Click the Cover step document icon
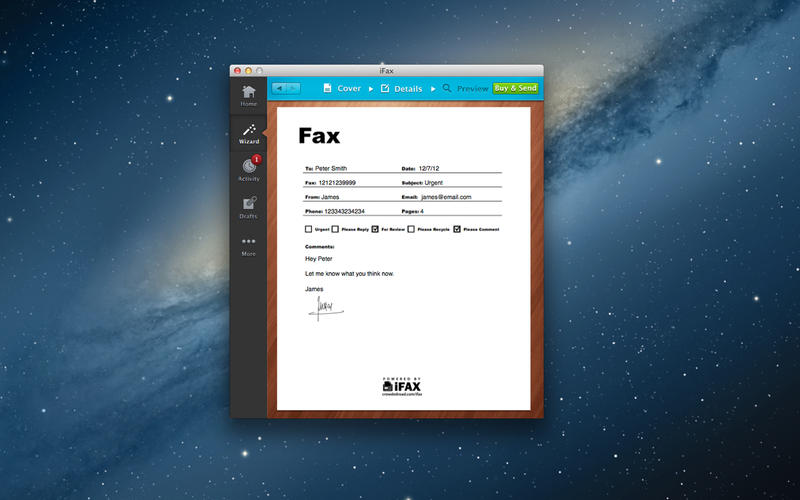The height and width of the screenshot is (500, 800). pos(328,88)
